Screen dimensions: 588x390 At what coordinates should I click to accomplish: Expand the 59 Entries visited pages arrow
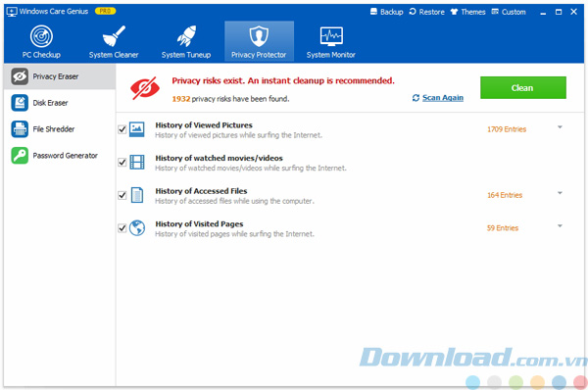pyautogui.click(x=560, y=226)
